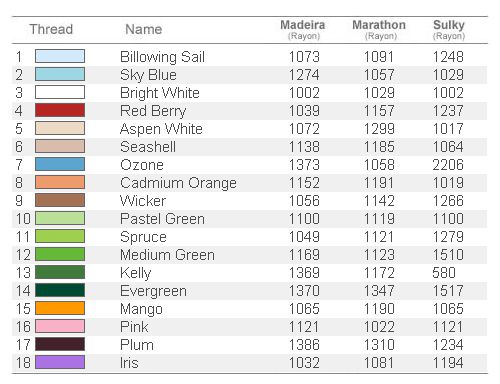
Task: Click the Thread column header
Action: 51,29
